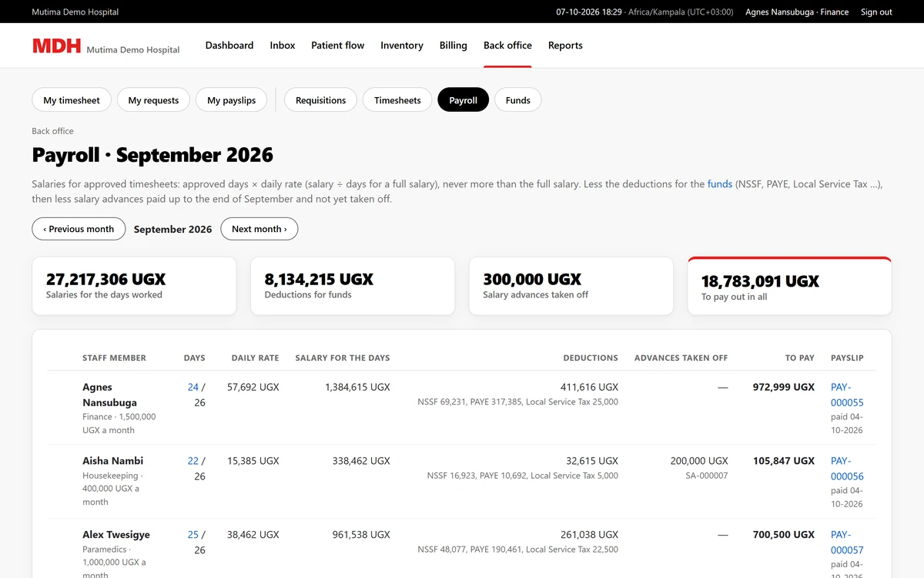This screenshot has height=578, width=924.
Task: Click 'Agnes Nansubuga · Finance' user label
Action: tap(797, 12)
